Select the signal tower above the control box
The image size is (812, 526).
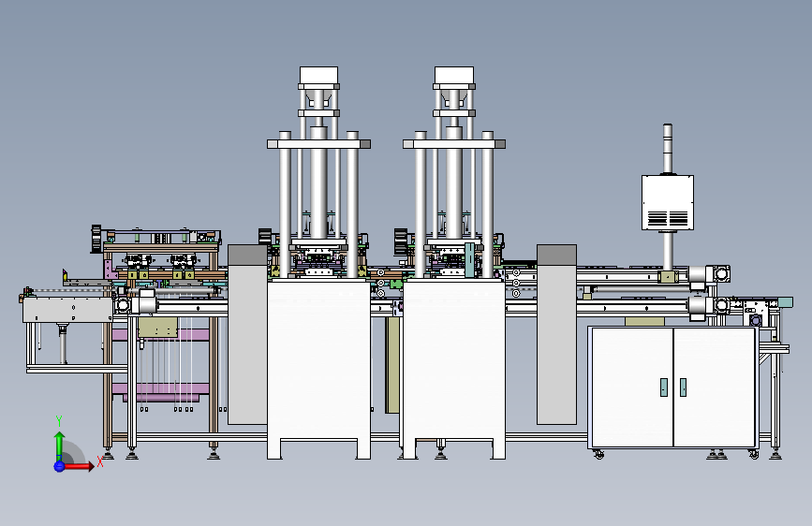668,149
